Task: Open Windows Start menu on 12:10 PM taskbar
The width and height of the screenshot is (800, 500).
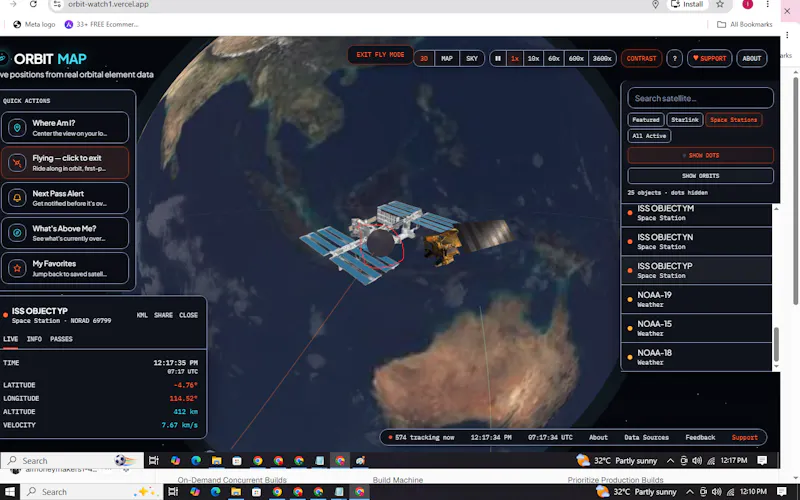Action: (x=10, y=492)
